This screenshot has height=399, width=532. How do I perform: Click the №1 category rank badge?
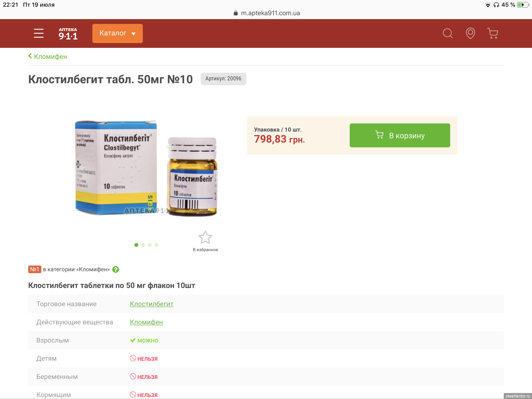[x=35, y=269]
